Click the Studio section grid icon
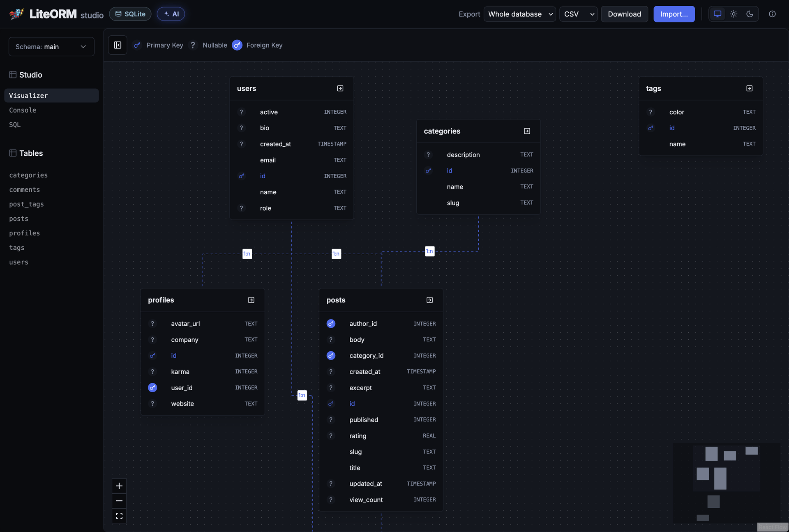 13,75
